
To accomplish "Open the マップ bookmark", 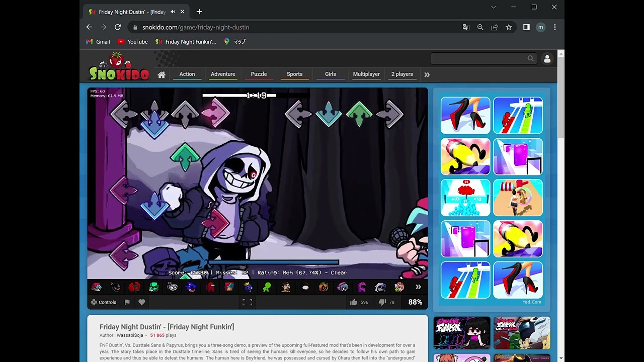I will (x=234, y=42).
